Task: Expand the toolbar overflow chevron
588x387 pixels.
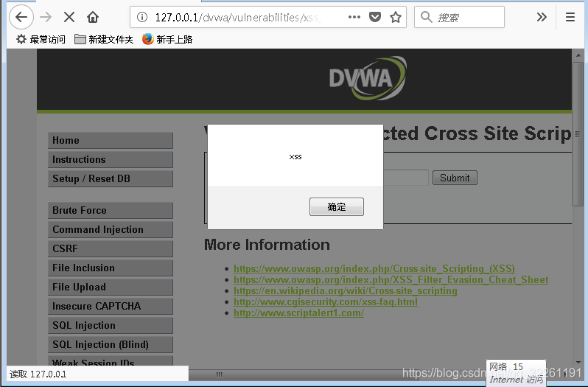Action: pyautogui.click(x=542, y=17)
